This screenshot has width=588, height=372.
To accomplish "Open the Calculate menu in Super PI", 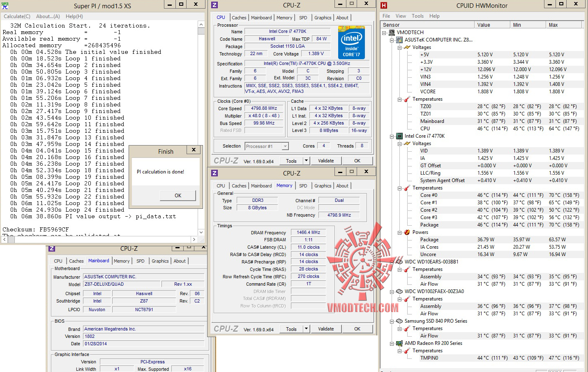I will click(x=17, y=16).
